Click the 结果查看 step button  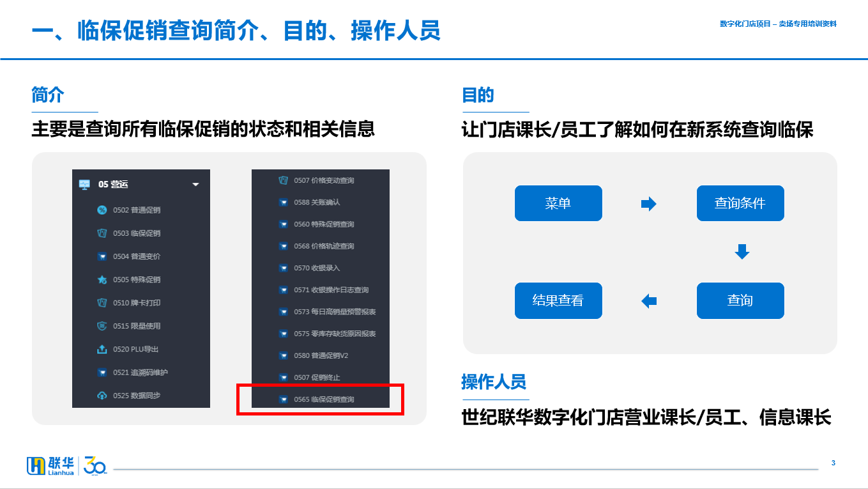coord(558,300)
